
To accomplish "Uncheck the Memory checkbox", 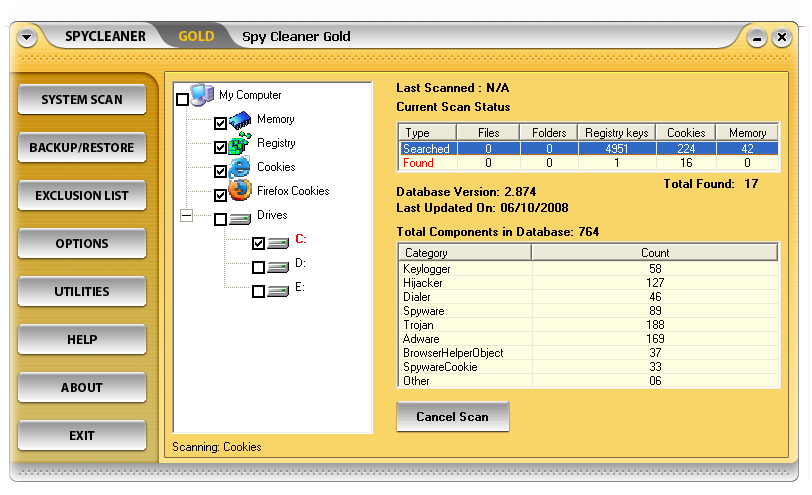I will [x=220, y=123].
